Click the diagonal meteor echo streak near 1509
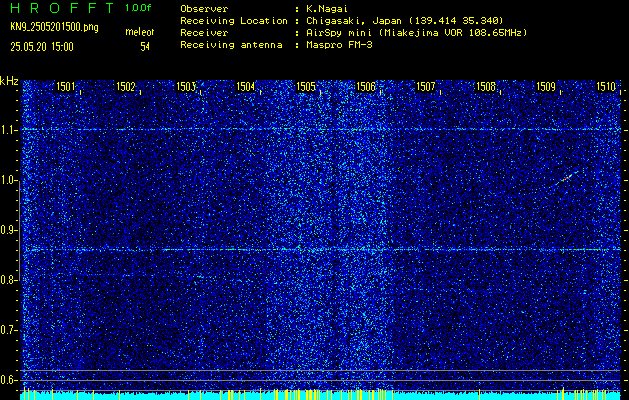 point(567,178)
